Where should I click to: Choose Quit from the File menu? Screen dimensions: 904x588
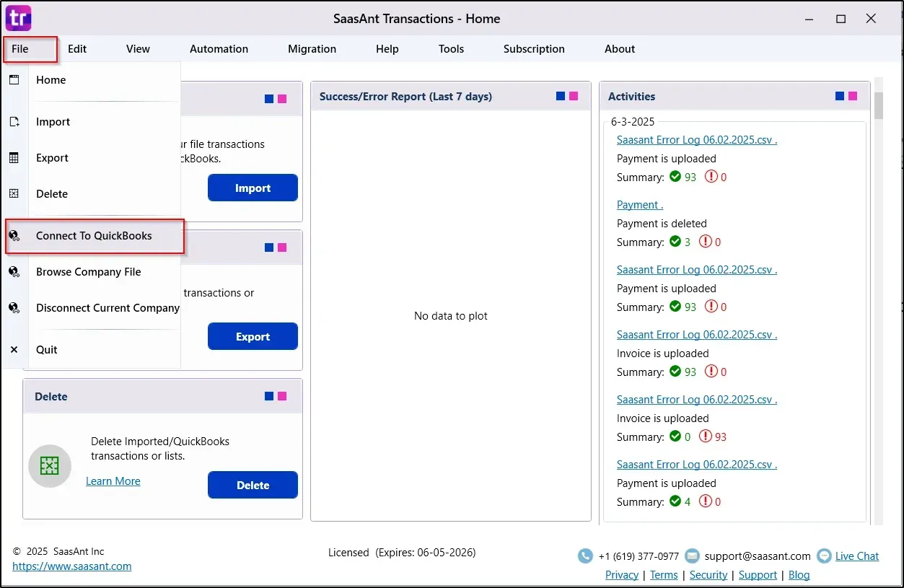tap(92, 350)
